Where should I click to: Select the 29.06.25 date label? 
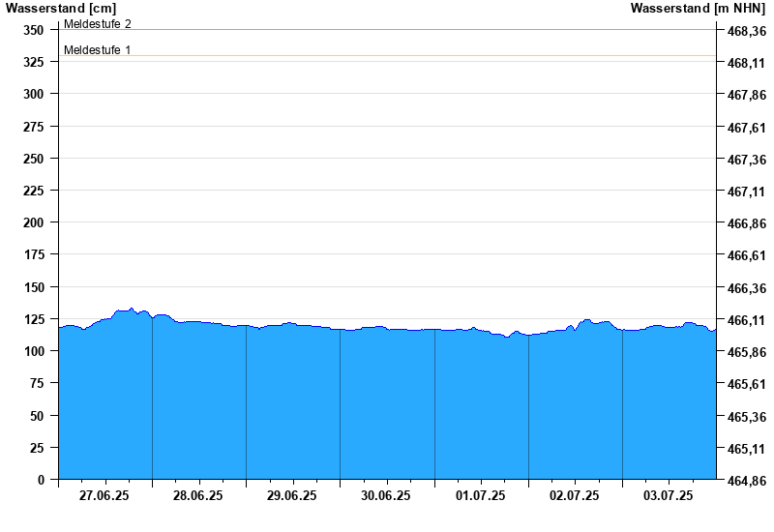click(x=292, y=495)
